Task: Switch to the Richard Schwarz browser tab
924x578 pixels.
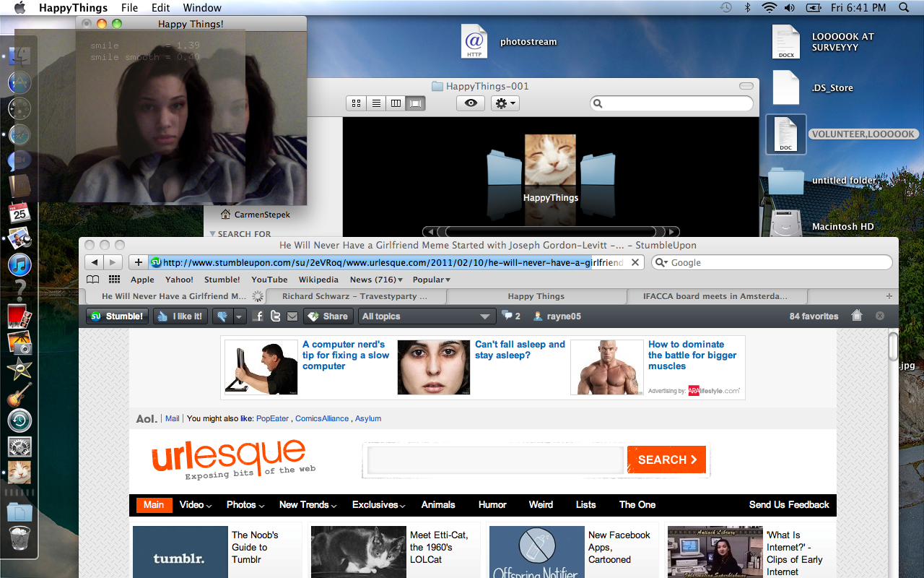Action: point(354,296)
